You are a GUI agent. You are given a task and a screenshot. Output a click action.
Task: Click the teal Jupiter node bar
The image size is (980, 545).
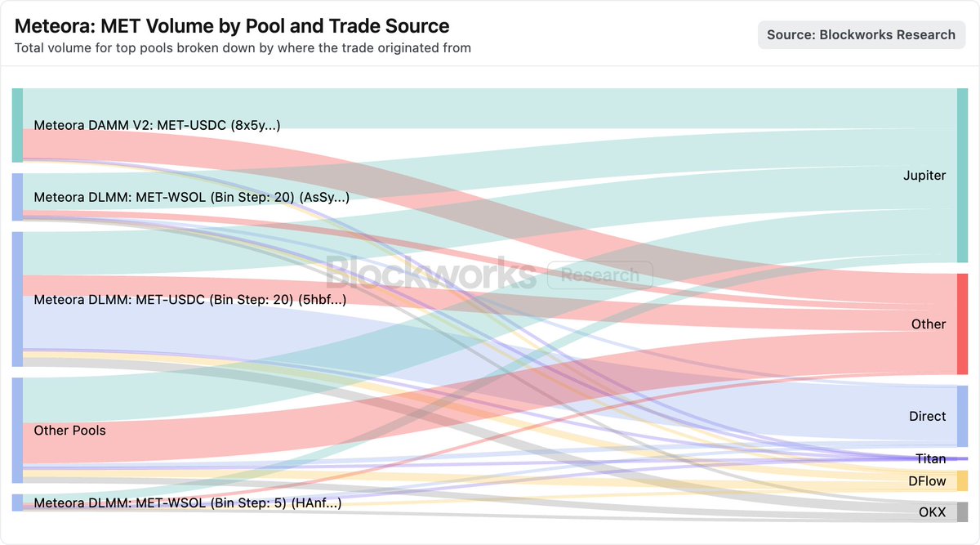[962, 176]
